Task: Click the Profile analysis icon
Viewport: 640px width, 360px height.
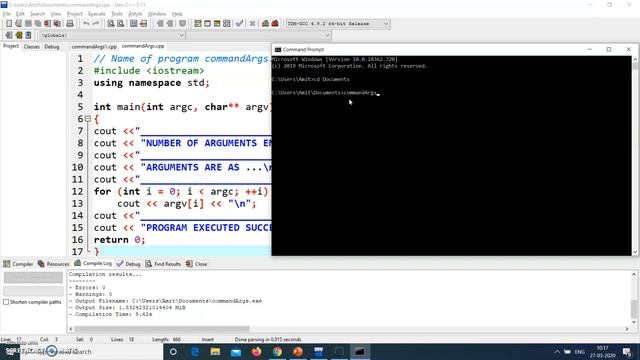Action: (265, 24)
